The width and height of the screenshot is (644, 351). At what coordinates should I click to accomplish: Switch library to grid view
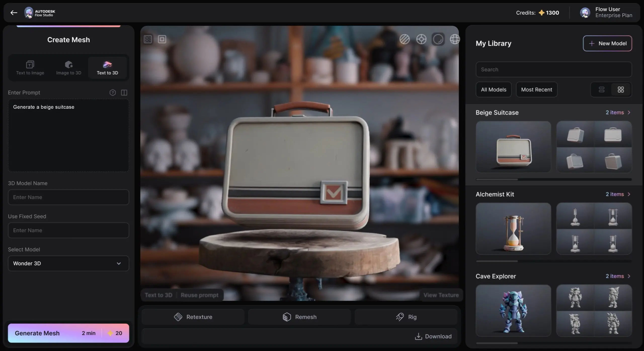click(621, 90)
